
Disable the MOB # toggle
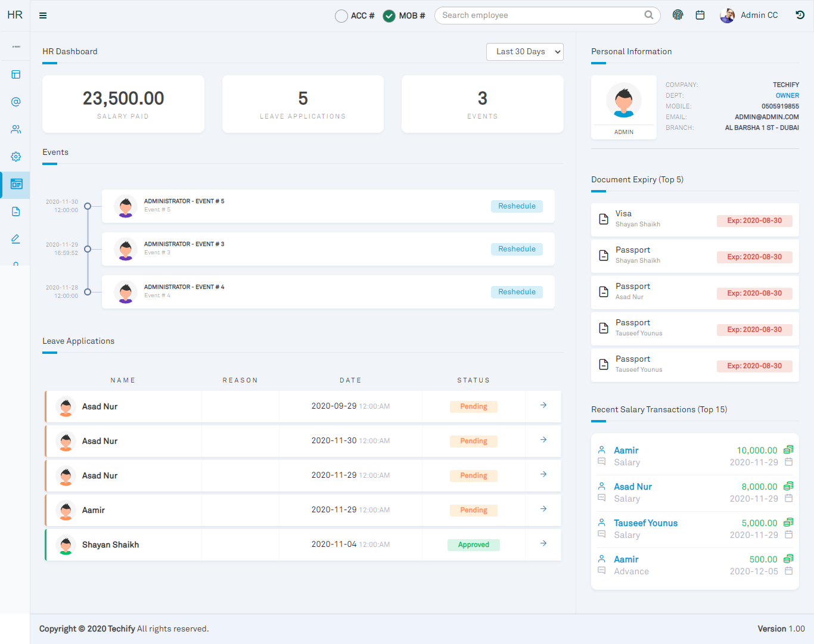coord(389,16)
